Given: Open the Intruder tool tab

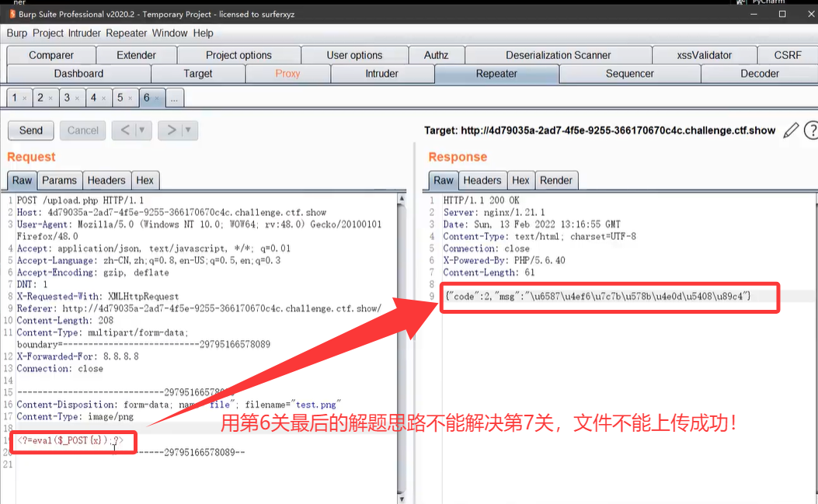Looking at the screenshot, I should [x=381, y=74].
